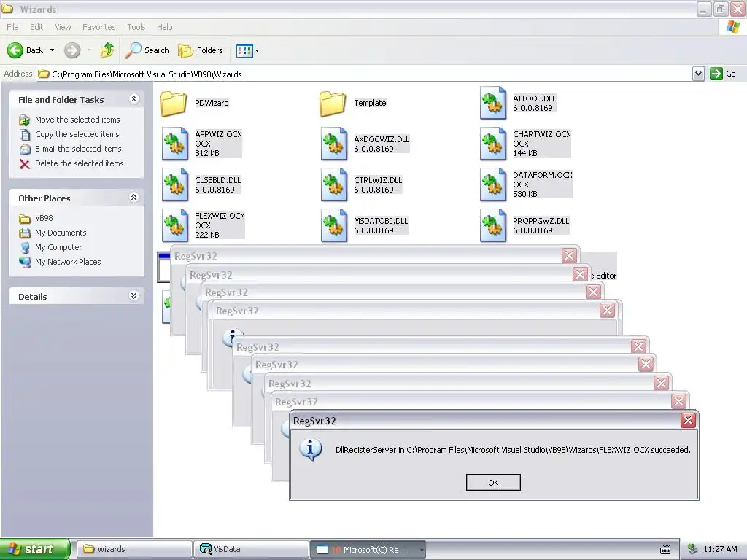Open the Template folder
The height and width of the screenshot is (560, 747).
[x=333, y=104]
